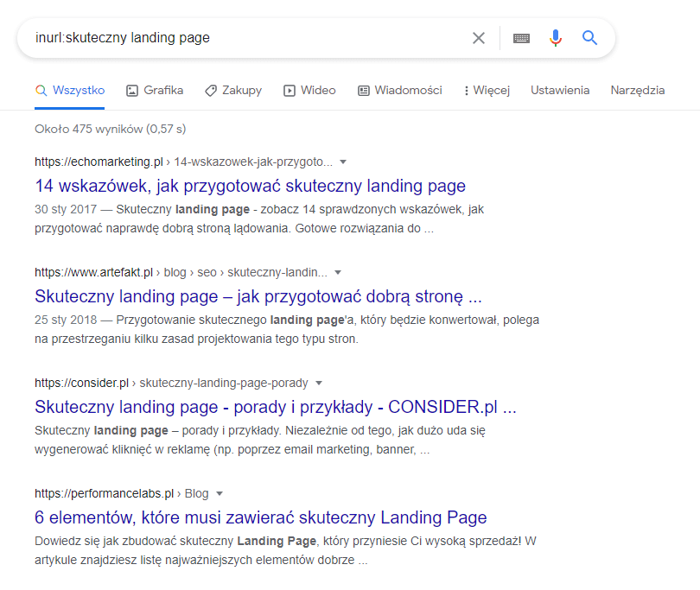
Task: Click the blue magnifier search button
Action: click(589, 38)
